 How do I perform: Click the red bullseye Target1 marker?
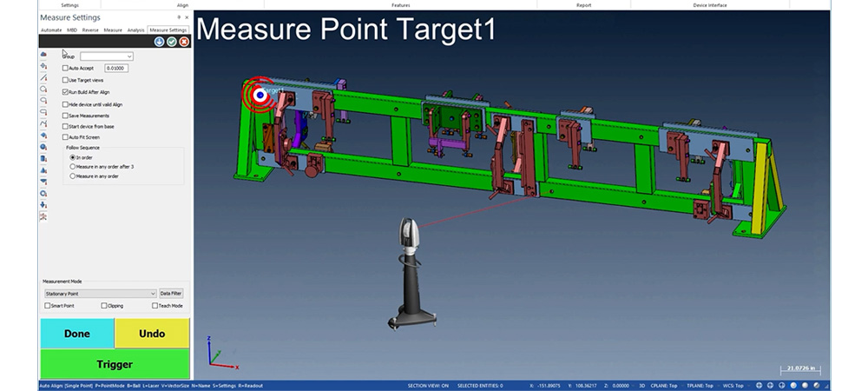(x=260, y=95)
